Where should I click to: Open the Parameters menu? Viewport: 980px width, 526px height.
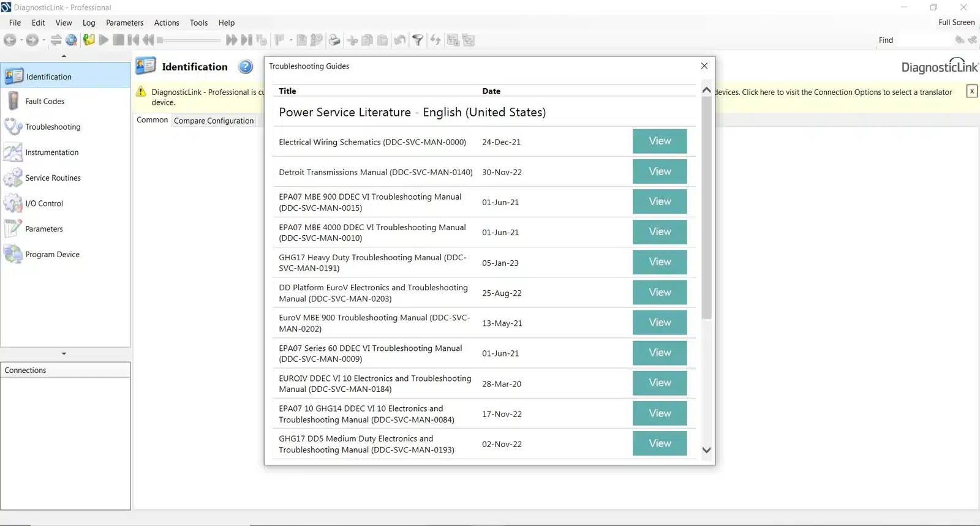(x=124, y=23)
